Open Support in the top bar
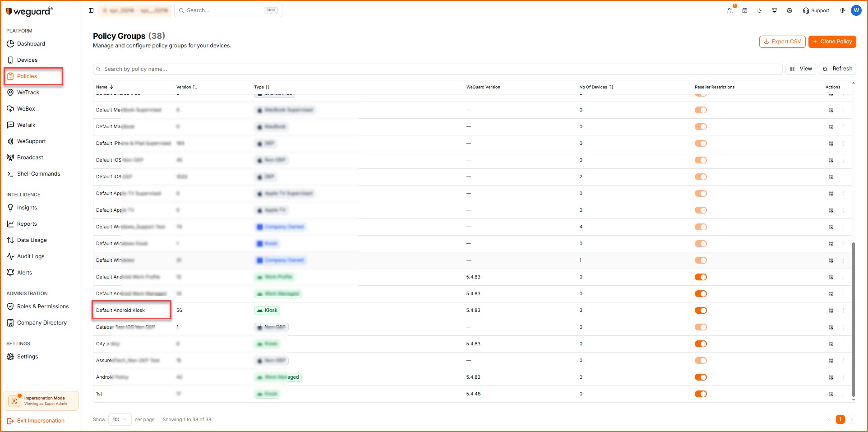868x432 pixels. [x=816, y=10]
